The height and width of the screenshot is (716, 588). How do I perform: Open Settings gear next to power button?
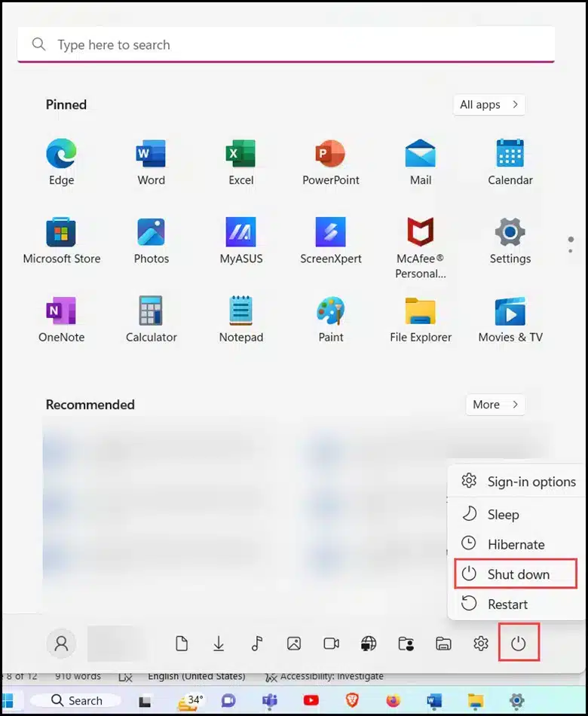coord(481,644)
